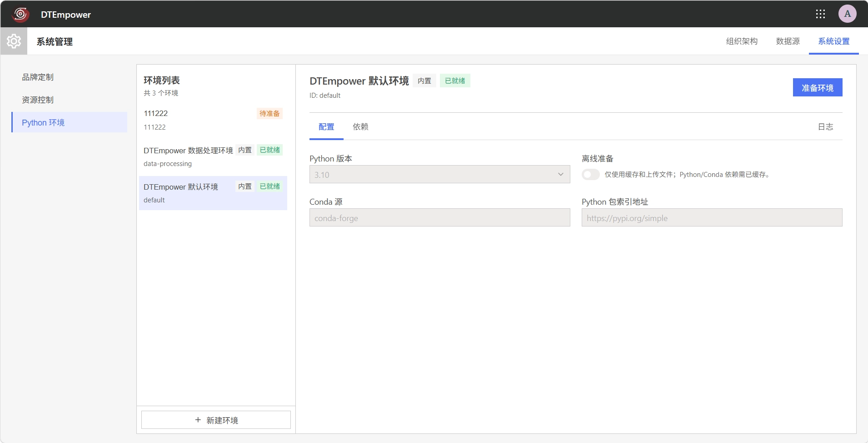Image resolution: width=868 pixels, height=443 pixels.
Task: Click the 环境列表 heading
Action: point(162,80)
